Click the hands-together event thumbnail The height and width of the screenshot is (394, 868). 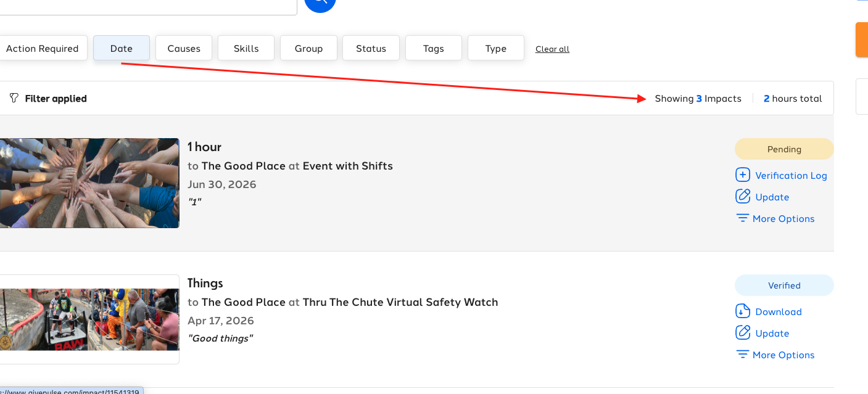click(89, 183)
